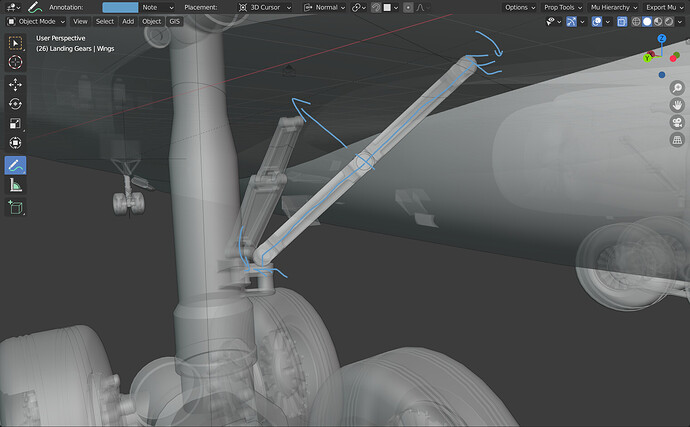
Task: Click the Z axis on navigation gizmo
Action: (661, 39)
